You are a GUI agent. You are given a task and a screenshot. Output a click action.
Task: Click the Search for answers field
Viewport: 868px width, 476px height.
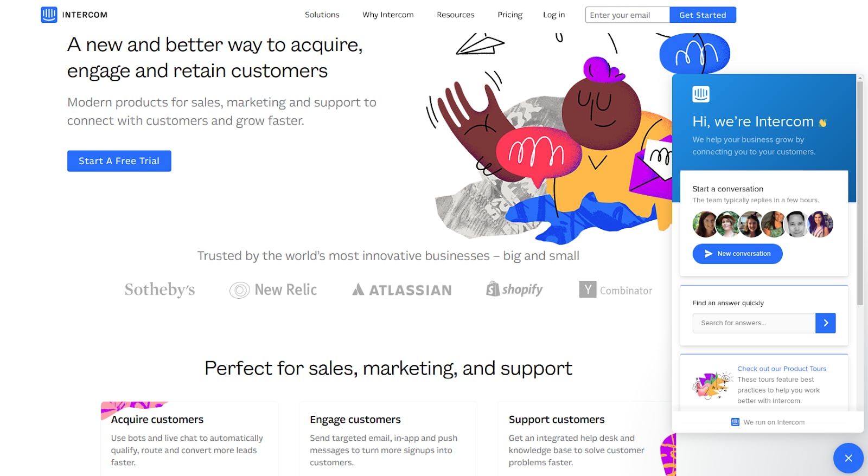click(x=754, y=323)
